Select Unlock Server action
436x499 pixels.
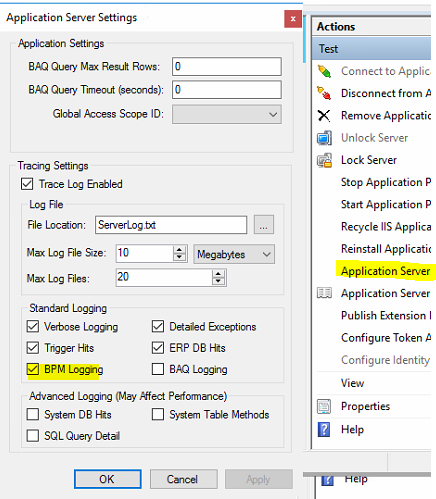tap(374, 138)
